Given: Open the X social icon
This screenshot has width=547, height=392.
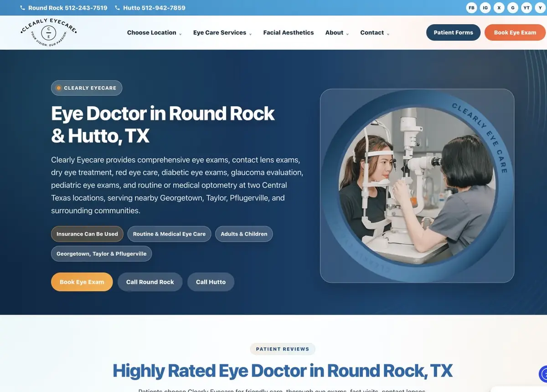Looking at the screenshot, I should click(x=499, y=8).
